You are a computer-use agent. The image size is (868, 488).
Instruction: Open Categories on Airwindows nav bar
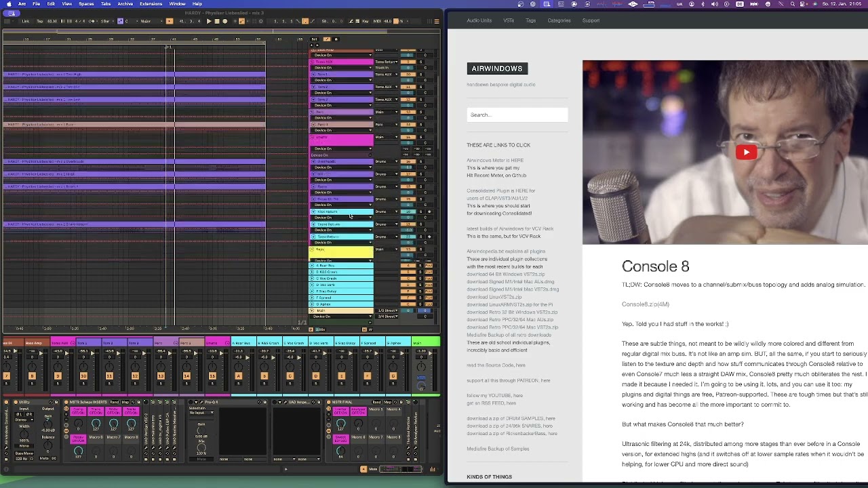[x=559, y=20]
